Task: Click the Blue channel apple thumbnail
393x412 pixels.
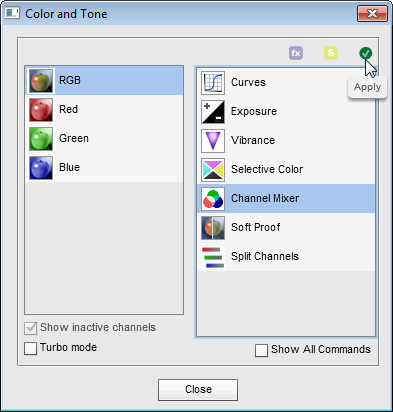Action: [41, 168]
